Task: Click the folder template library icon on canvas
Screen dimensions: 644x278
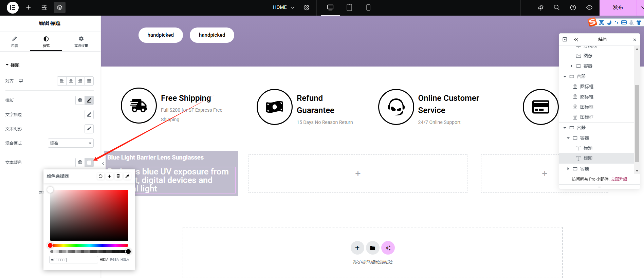Action: pos(372,248)
